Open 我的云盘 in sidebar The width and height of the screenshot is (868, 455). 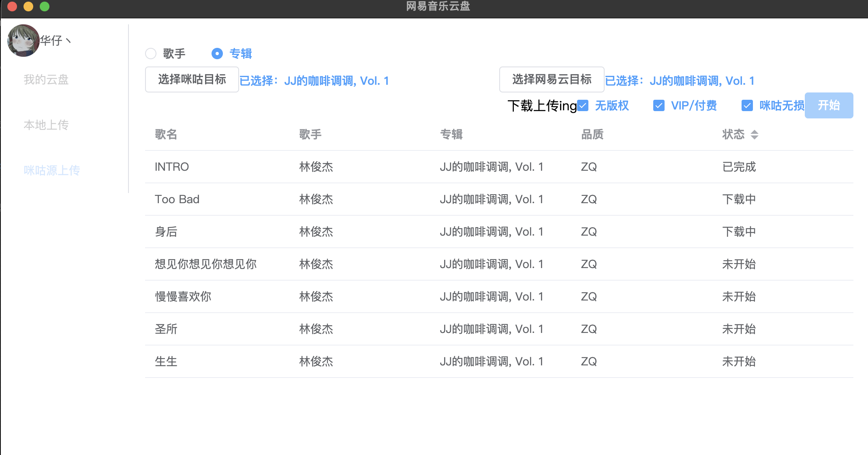[46, 79]
